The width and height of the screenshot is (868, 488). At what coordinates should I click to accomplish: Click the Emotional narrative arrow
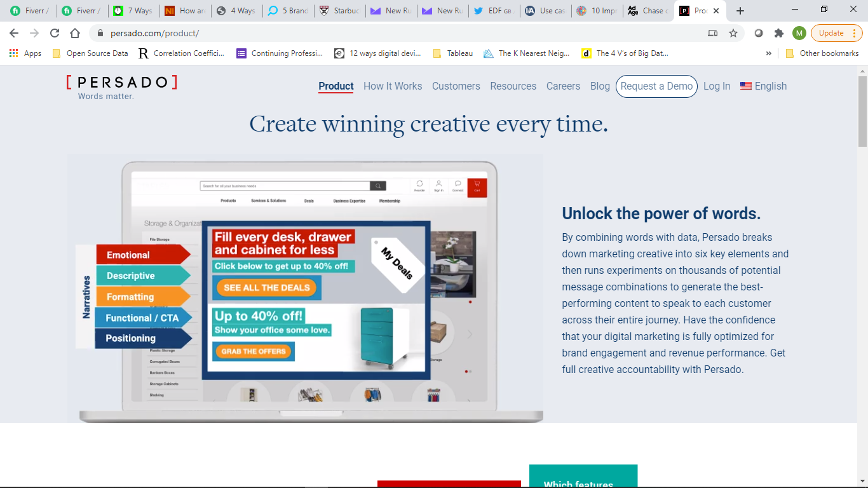[x=143, y=255]
